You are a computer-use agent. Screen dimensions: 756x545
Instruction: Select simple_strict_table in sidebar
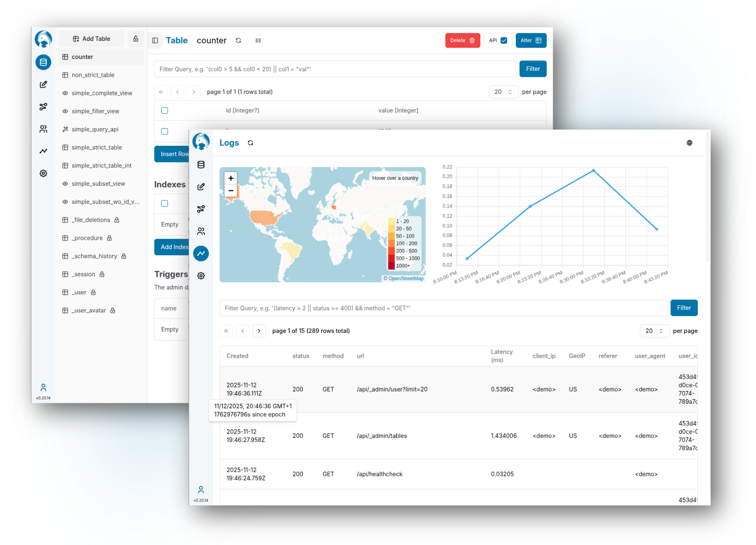point(97,147)
